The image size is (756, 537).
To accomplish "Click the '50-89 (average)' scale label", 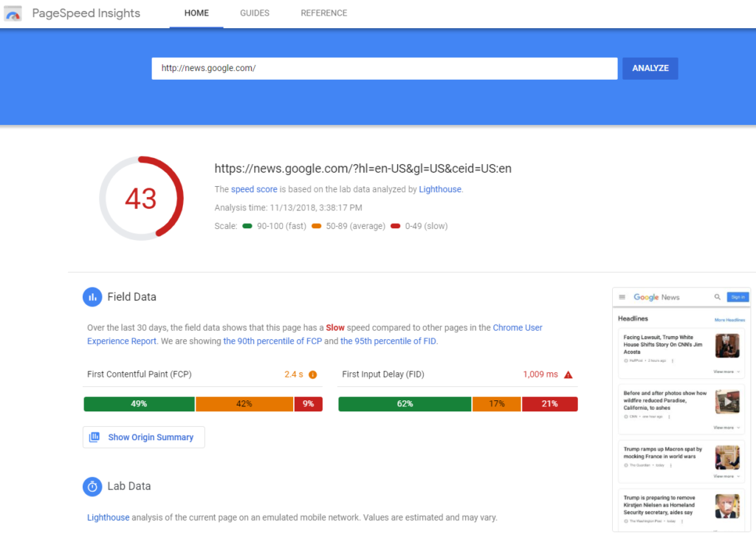I will [x=356, y=226].
